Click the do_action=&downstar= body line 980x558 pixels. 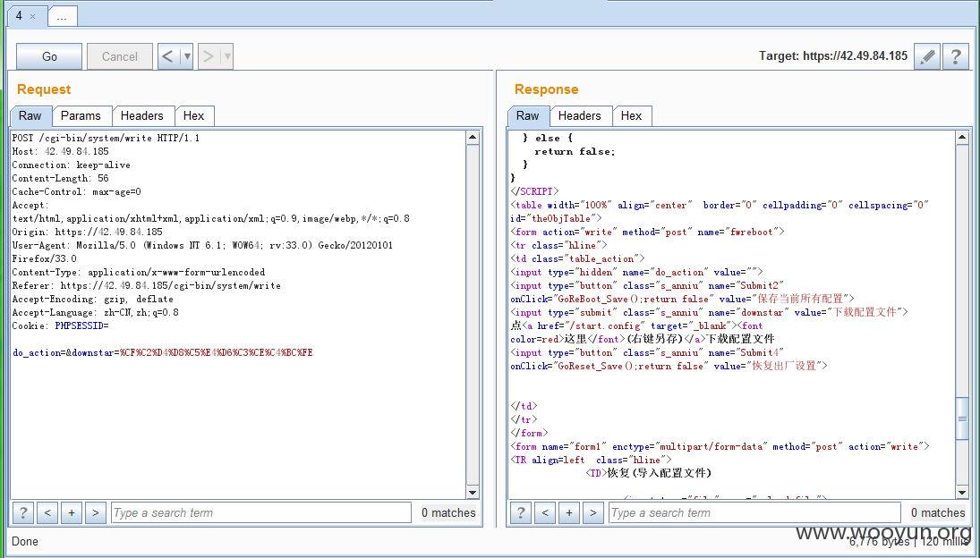[163, 352]
